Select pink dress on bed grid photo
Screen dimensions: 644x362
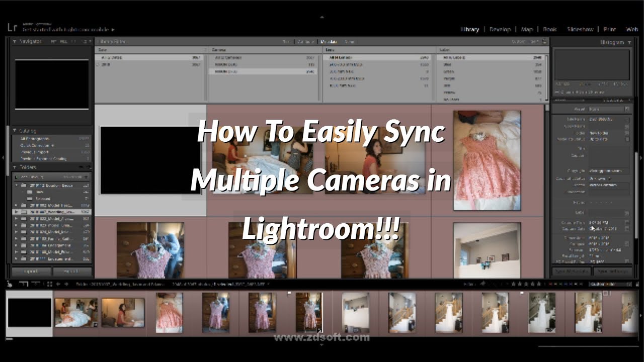point(487,160)
